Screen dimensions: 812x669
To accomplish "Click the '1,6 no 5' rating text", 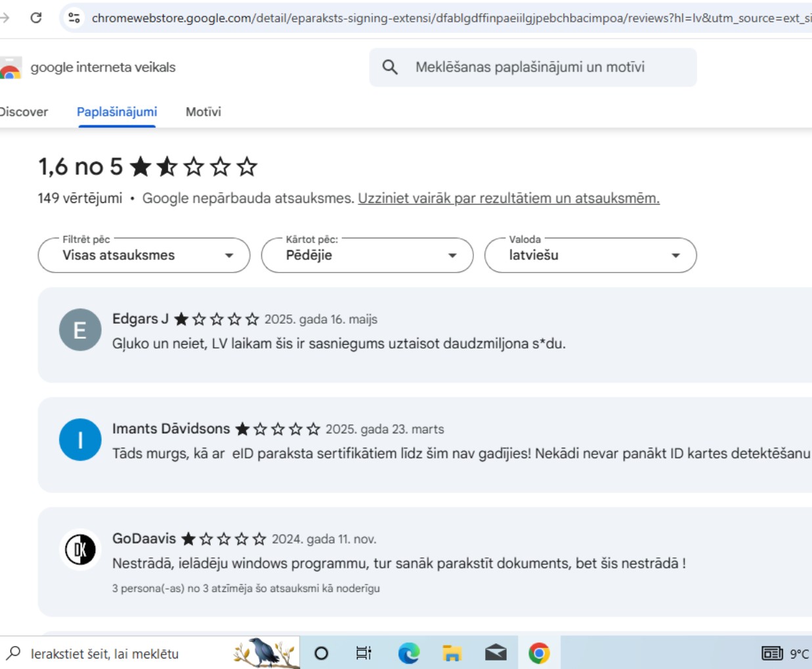I will click(x=80, y=167).
